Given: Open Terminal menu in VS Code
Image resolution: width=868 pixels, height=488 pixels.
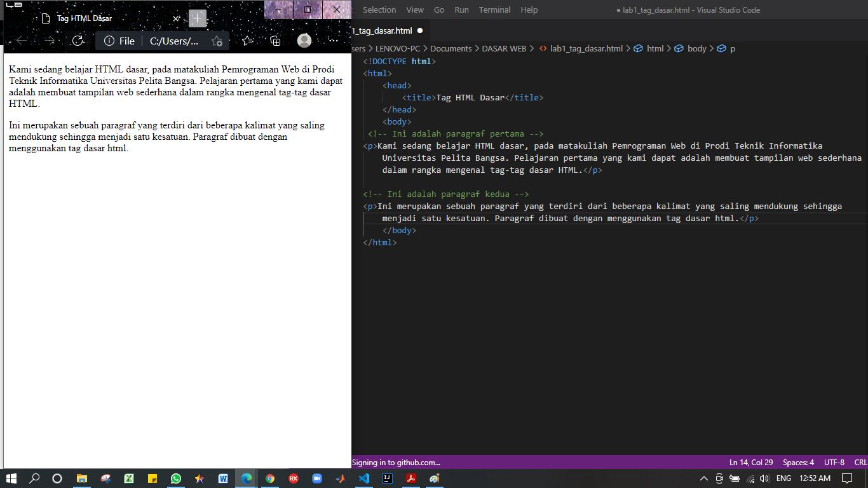Looking at the screenshot, I should 494,10.
